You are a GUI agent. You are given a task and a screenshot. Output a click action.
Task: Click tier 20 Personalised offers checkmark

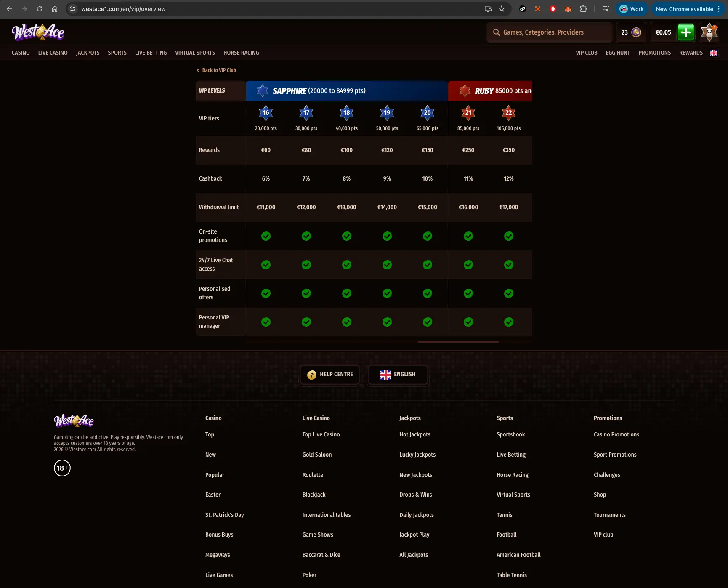[428, 293]
